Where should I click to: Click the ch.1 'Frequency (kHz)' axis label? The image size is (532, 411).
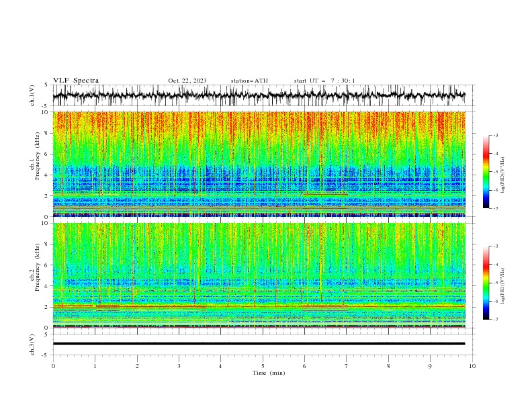(x=38, y=156)
